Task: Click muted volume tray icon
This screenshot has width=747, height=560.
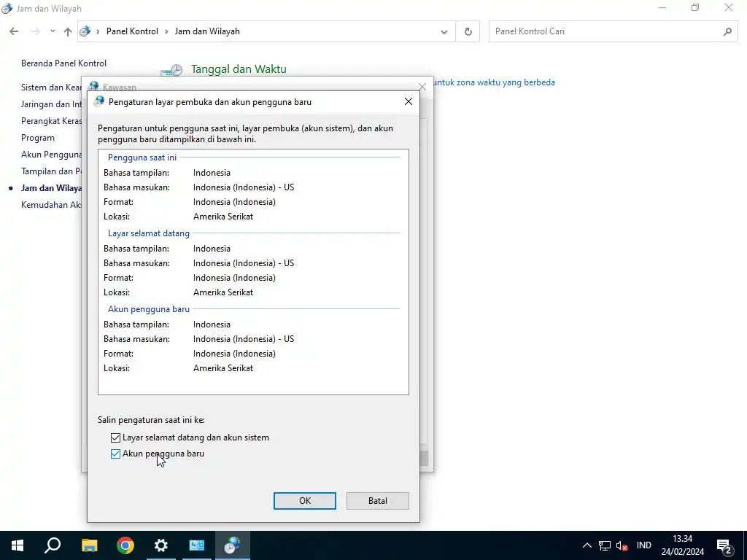Action: point(622,545)
